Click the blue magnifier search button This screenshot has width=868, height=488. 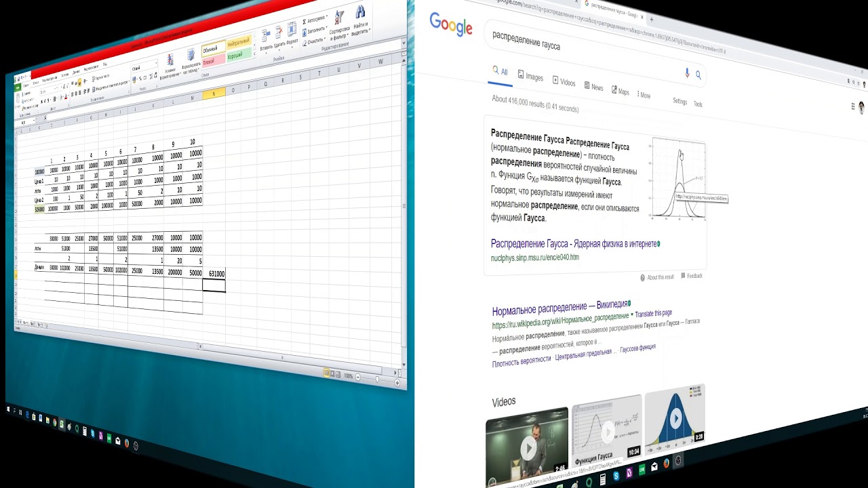[x=698, y=75]
